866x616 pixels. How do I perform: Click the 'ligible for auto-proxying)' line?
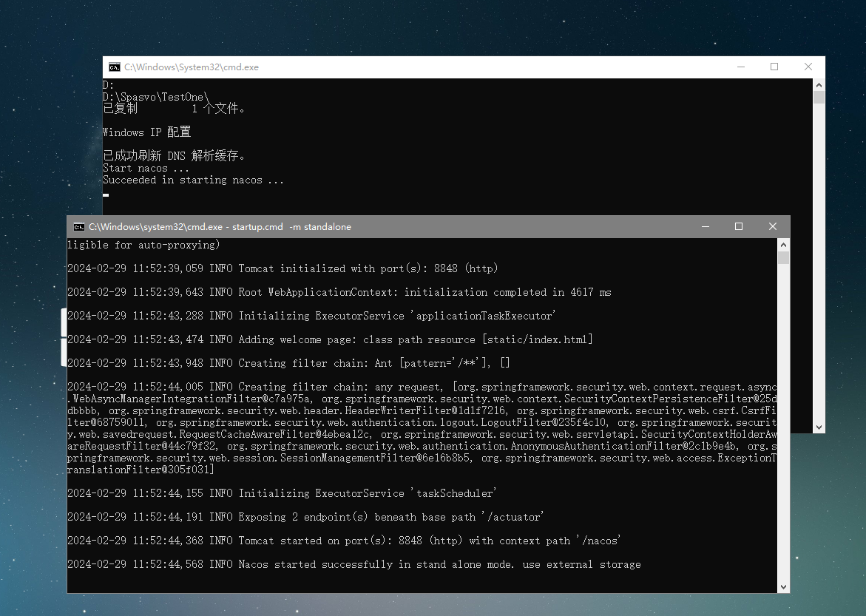pyautogui.click(x=143, y=245)
